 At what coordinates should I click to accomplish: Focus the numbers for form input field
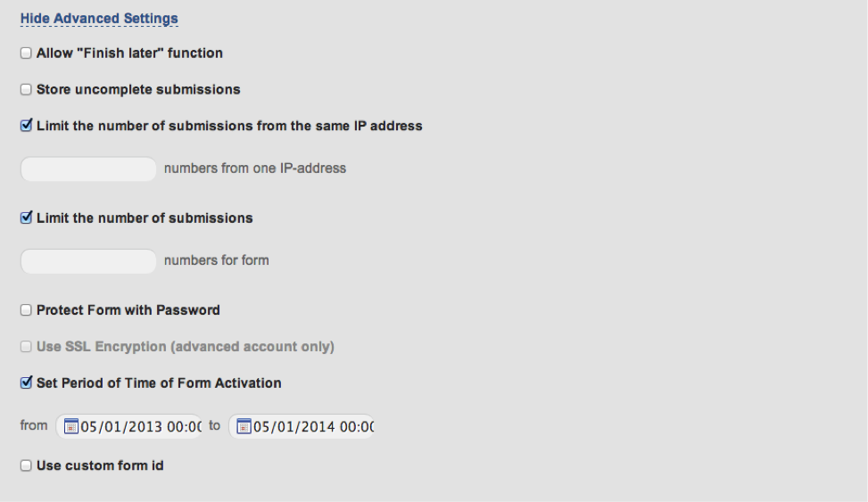88,261
